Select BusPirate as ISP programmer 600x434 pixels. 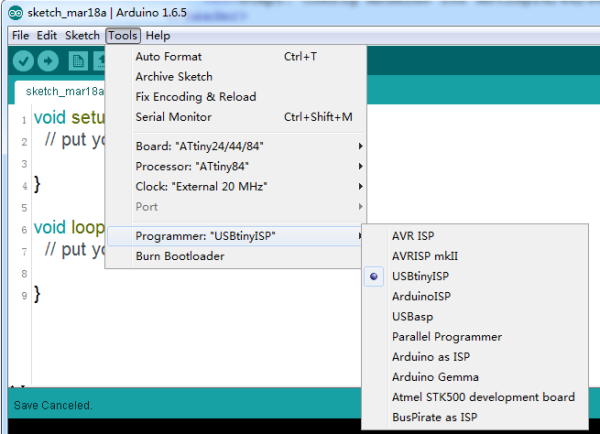[474, 418]
